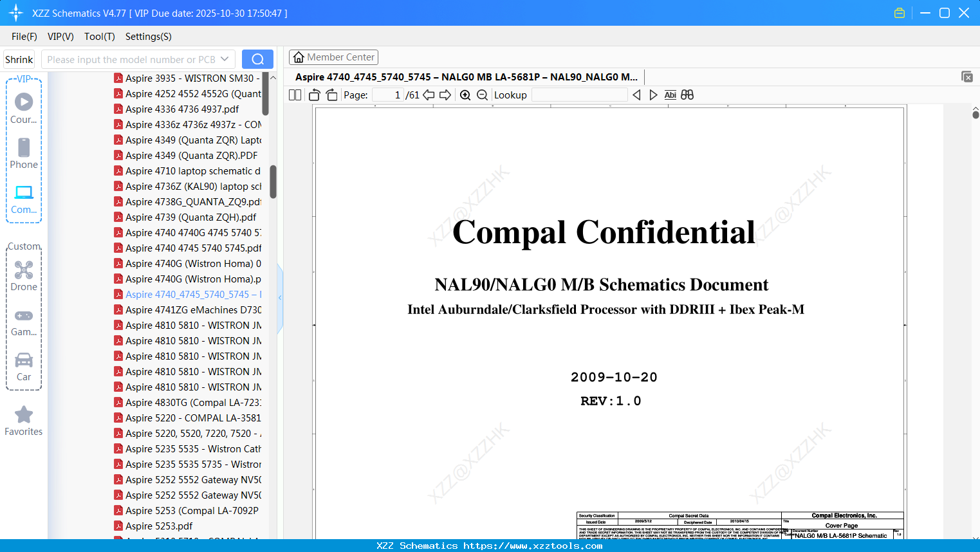Open Aspire 4740 4745 5740 5745.pdf
Image resolution: width=980 pixels, height=552 pixels.
[x=187, y=248]
